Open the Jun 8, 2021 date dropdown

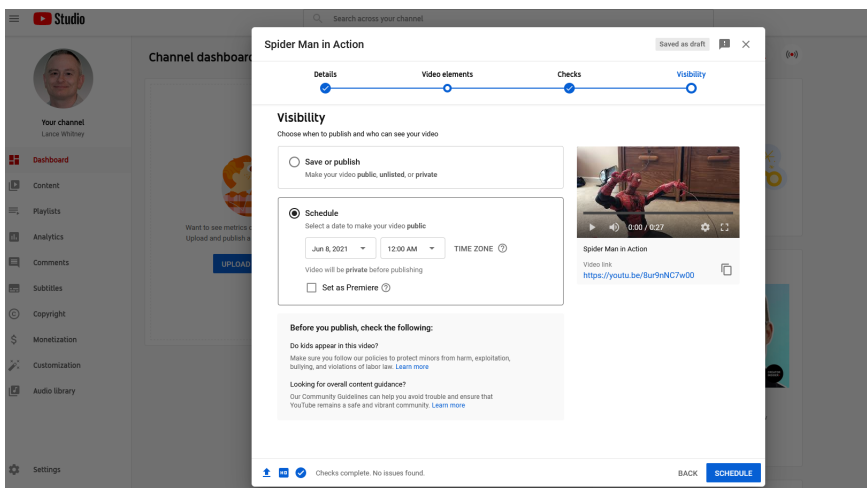click(x=341, y=248)
